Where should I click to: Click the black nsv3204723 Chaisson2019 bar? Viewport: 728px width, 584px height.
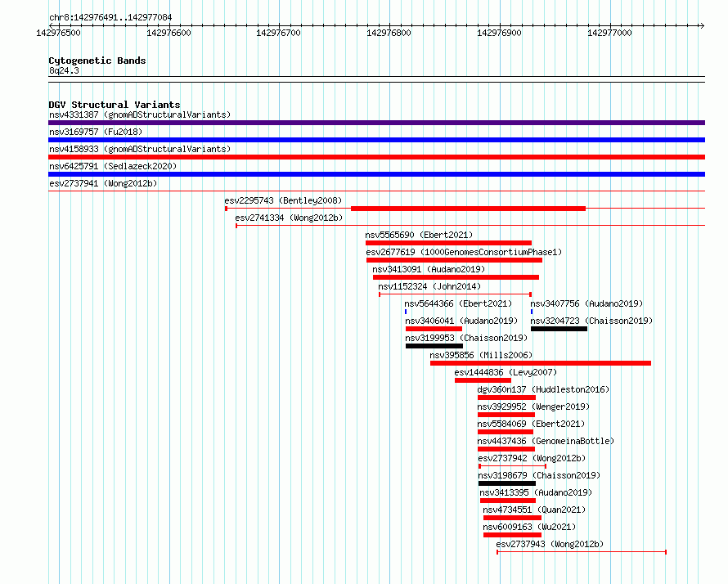(x=559, y=329)
